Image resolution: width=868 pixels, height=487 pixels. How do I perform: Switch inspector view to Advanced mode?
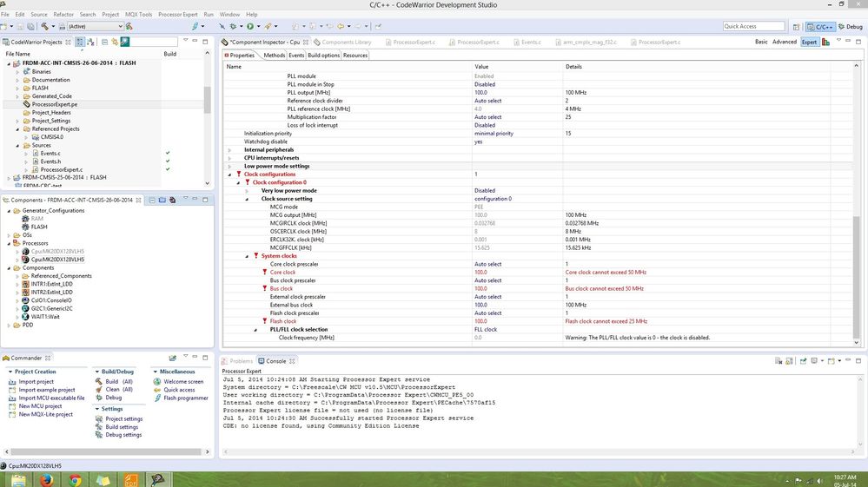[x=784, y=42]
